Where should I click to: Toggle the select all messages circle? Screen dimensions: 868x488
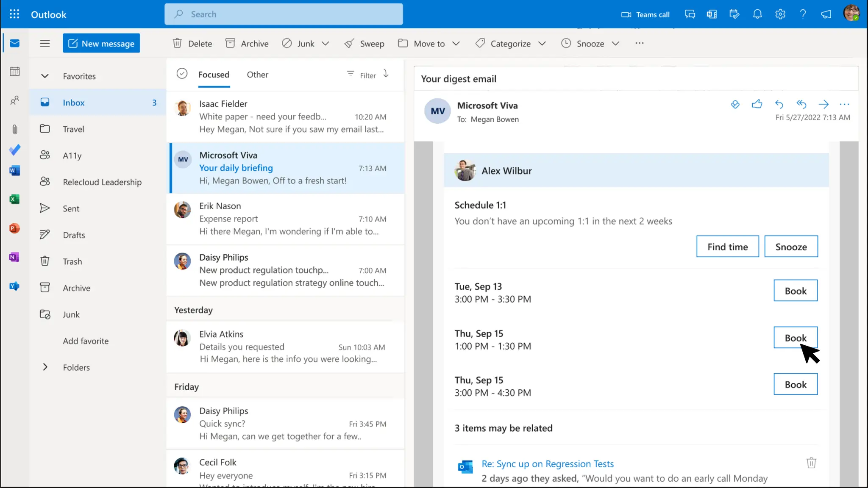pos(182,74)
